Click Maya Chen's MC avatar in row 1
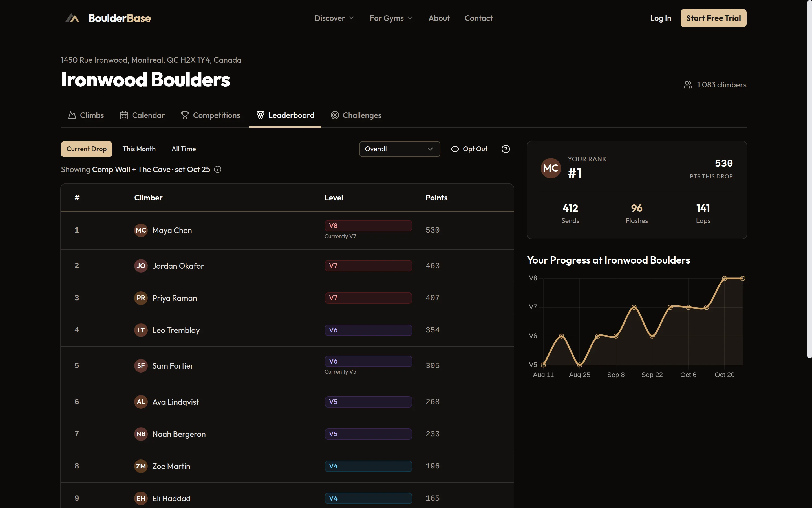This screenshot has width=812, height=508. click(x=141, y=230)
